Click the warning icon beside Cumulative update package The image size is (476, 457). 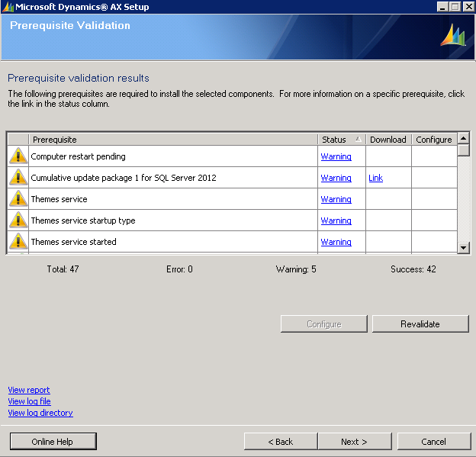tap(18, 177)
